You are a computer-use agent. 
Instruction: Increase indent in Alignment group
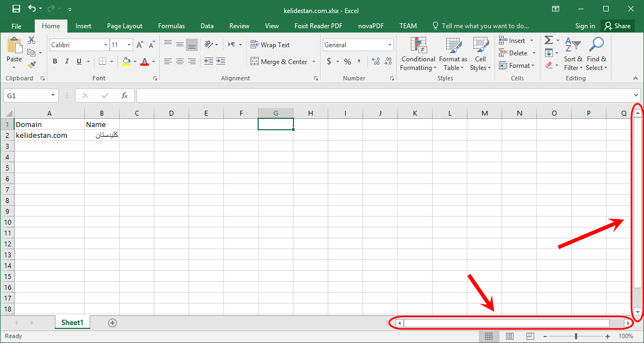pyautogui.click(x=221, y=61)
